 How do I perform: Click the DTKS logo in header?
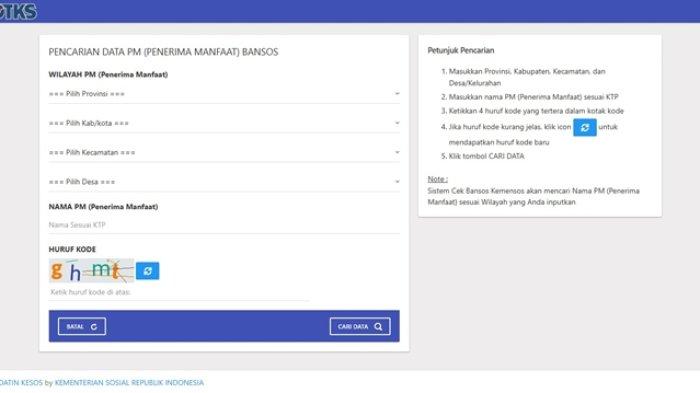(18, 11)
